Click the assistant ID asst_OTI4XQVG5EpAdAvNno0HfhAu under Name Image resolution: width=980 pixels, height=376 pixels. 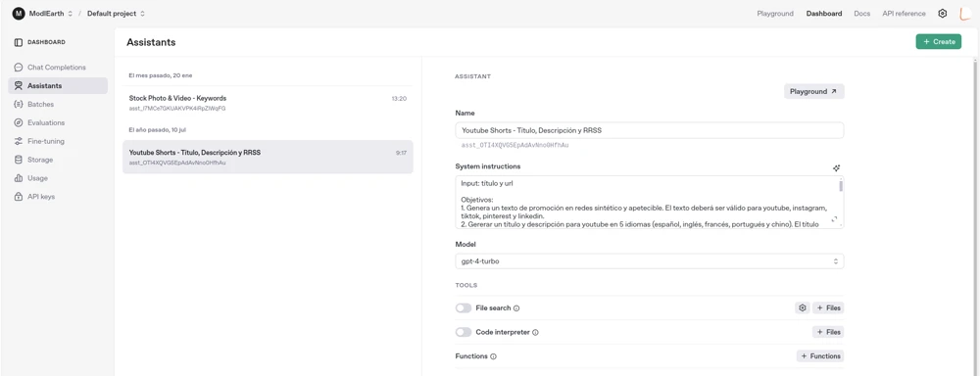(515, 145)
